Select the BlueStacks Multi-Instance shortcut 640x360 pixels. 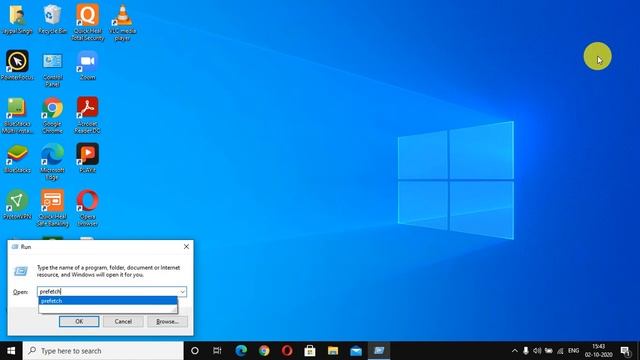point(17,115)
